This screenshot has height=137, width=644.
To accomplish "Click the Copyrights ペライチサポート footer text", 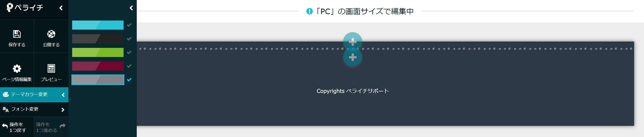I will [x=353, y=91].
